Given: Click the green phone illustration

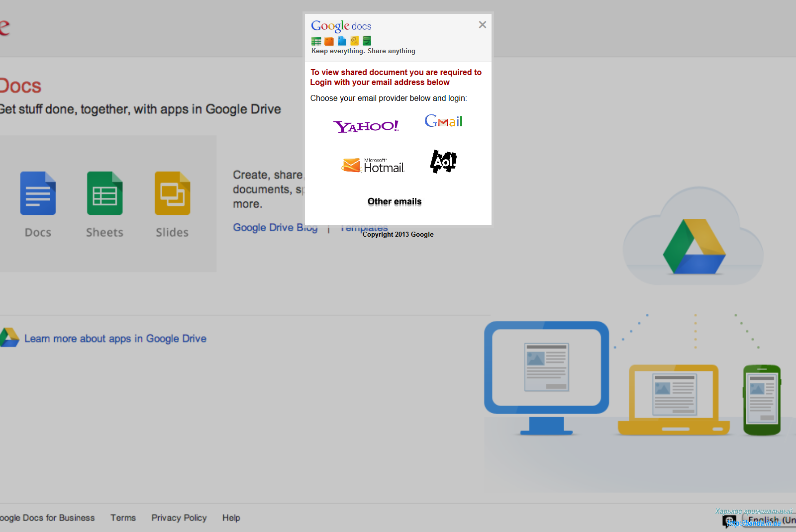Looking at the screenshot, I should tap(762, 400).
